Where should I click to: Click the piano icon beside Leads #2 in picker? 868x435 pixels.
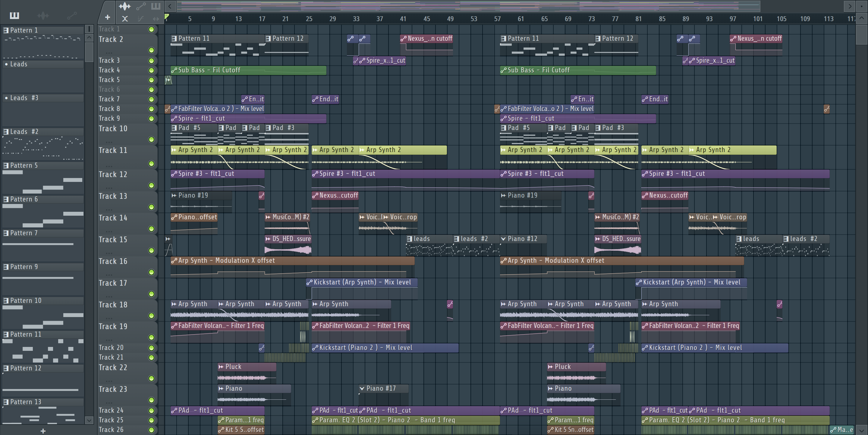(x=6, y=132)
